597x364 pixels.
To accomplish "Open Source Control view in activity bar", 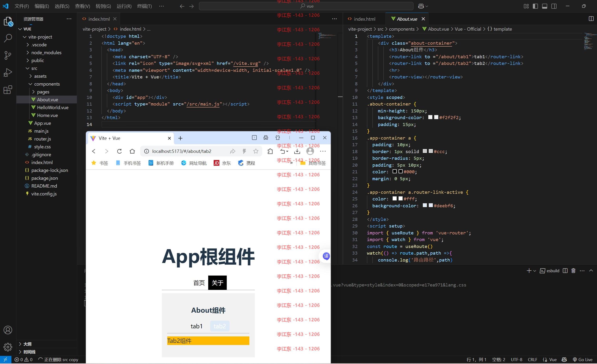I will click(8, 55).
